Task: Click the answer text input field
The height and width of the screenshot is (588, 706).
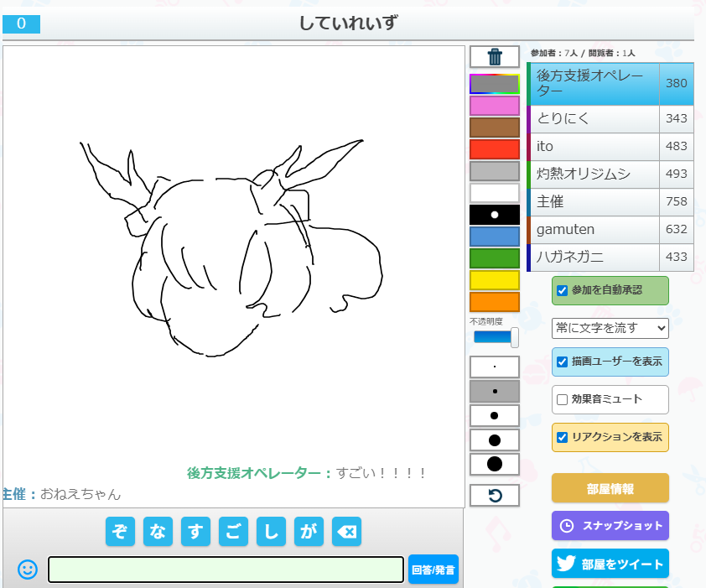Action: [226, 570]
